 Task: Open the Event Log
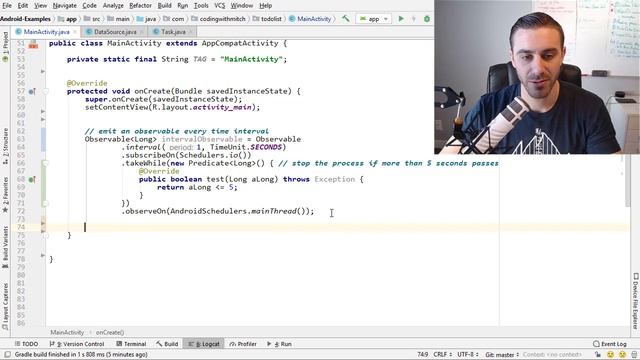610,344
